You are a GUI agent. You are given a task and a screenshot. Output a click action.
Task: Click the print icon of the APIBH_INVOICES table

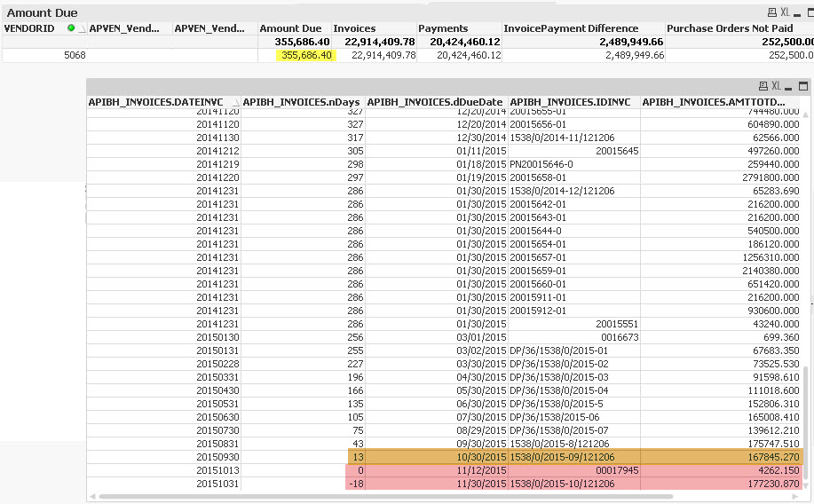pos(763,86)
